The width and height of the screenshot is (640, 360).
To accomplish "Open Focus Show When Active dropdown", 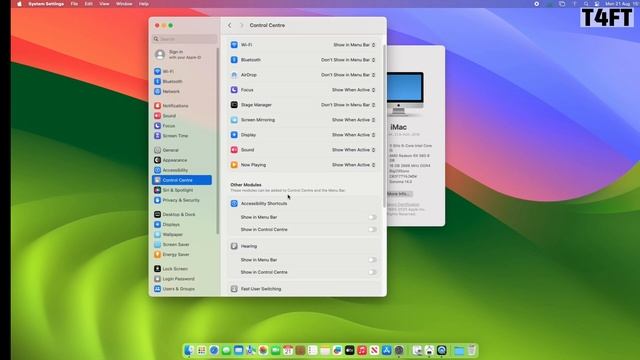I will coord(353,90).
